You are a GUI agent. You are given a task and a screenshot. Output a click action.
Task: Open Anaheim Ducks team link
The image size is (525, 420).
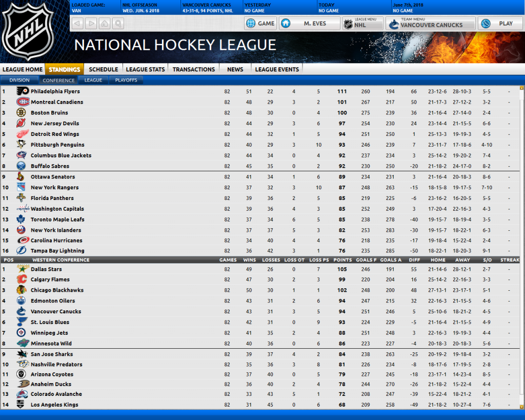tap(51, 384)
